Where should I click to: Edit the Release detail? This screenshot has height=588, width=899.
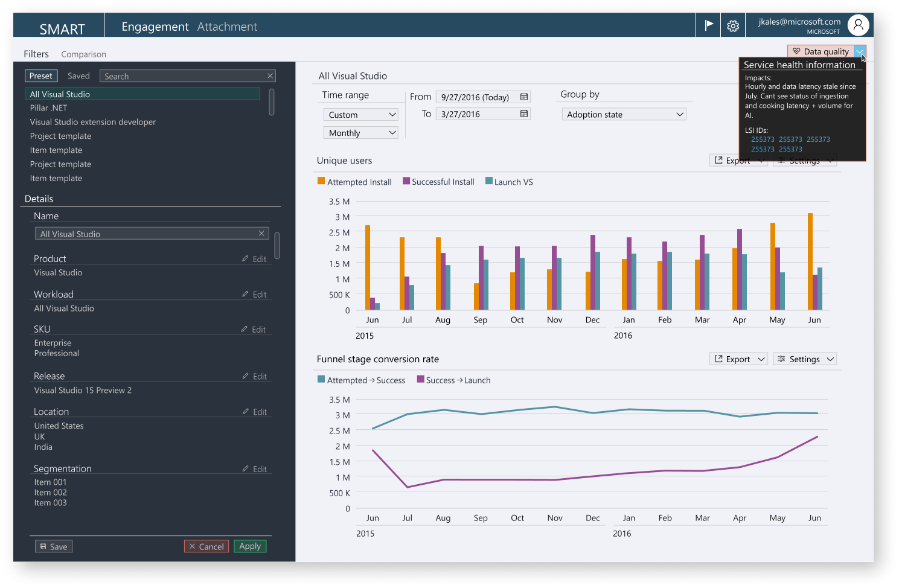[254, 376]
